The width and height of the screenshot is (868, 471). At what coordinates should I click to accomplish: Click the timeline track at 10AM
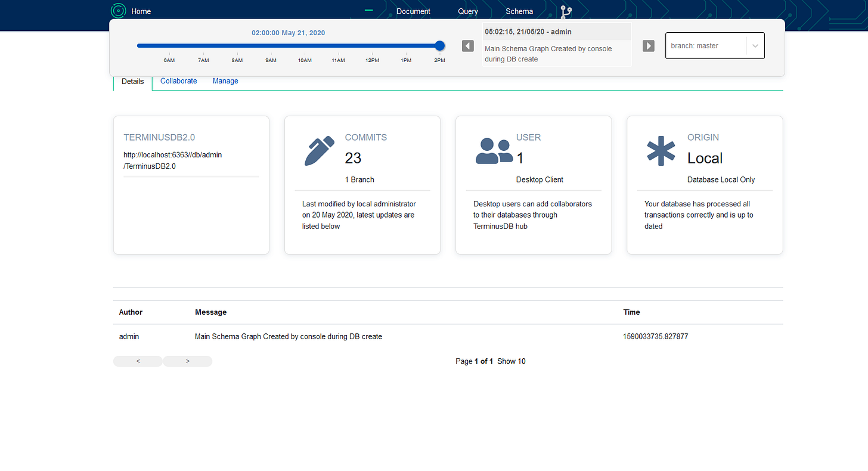[305, 45]
